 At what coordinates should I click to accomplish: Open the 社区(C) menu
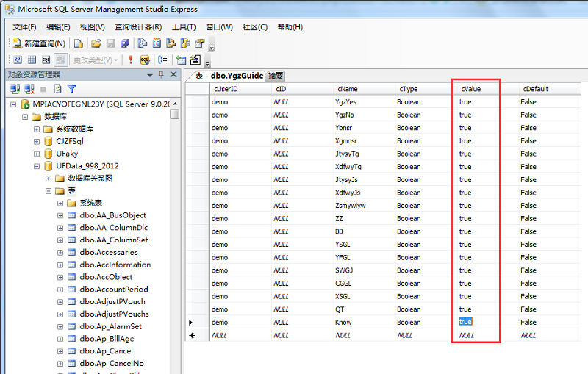click(x=255, y=27)
